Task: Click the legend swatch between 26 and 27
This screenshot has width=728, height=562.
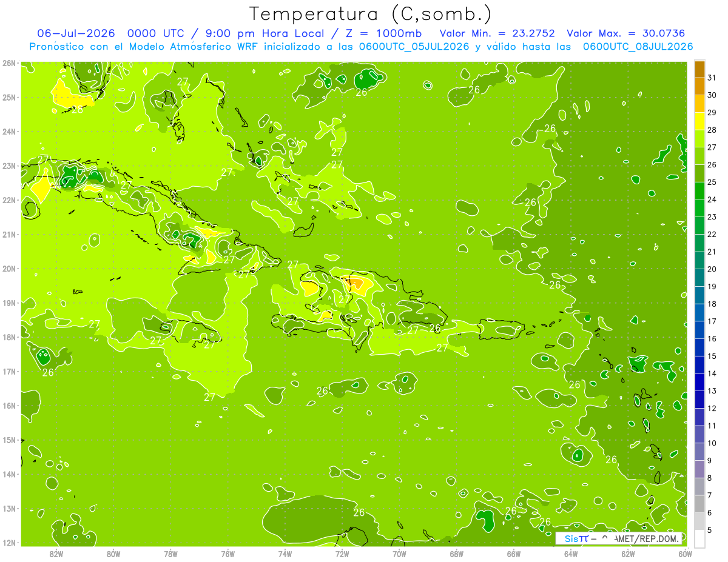Action: point(699,156)
